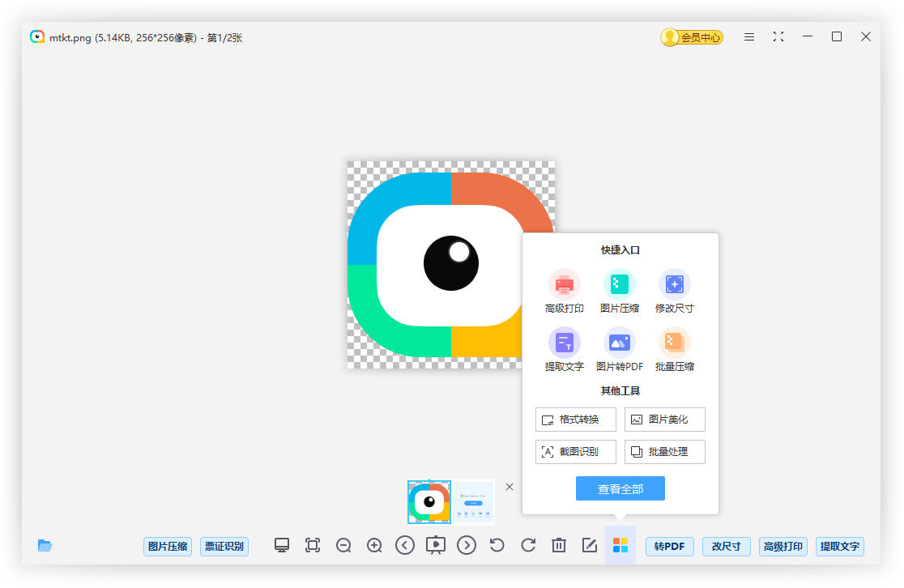This screenshot has width=904, height=588.
Task: Click the 截图识别 tool button
Action: pyautogui.click(x=575, y=452)
